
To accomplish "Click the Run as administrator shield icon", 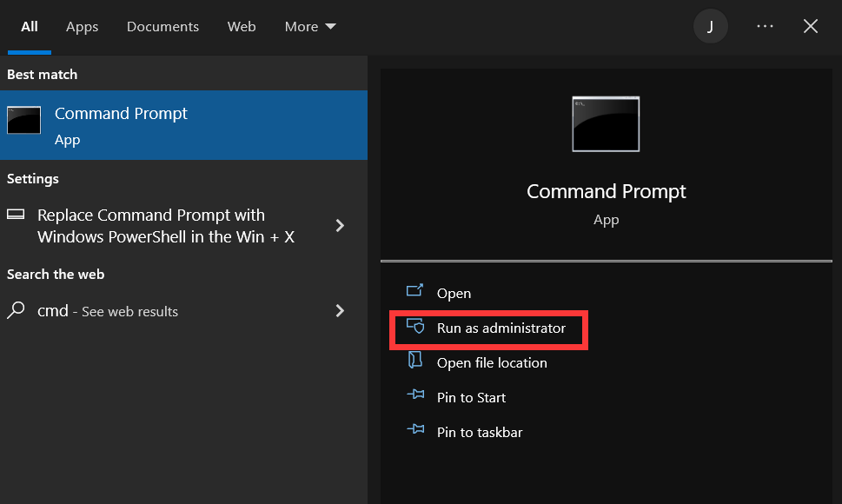I will 415,326.
